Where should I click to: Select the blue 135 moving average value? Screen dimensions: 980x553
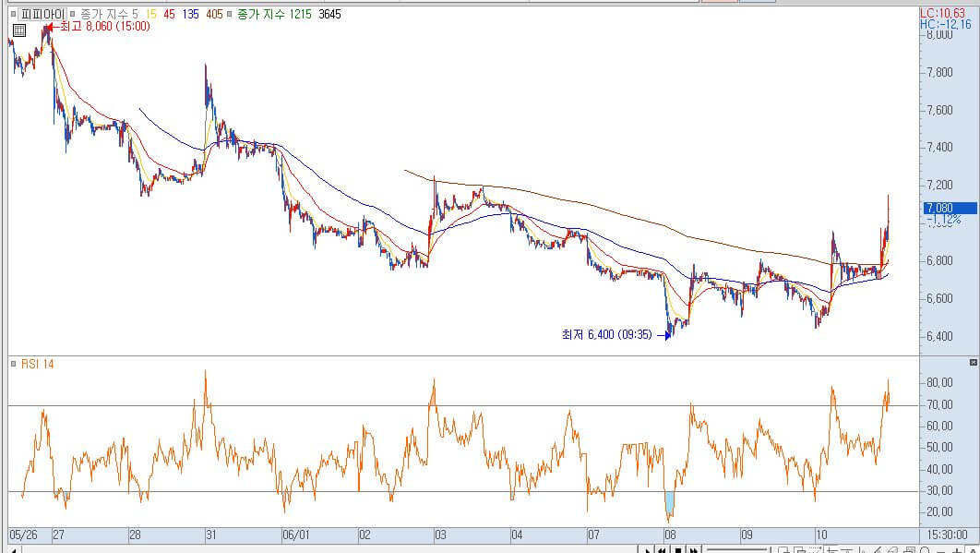[191, 14]
